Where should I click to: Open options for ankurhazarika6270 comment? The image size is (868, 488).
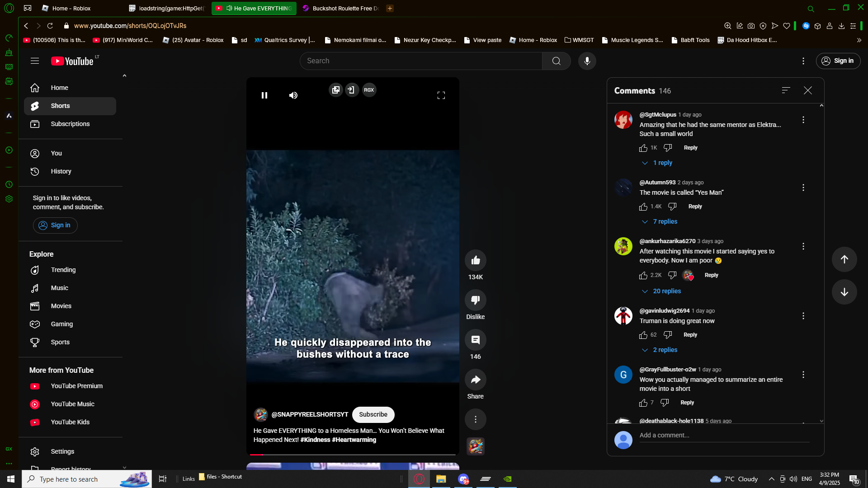coord(803,246)
